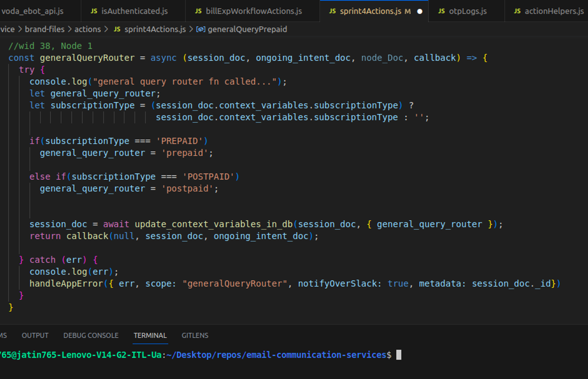588x379 pixels.
Task: Select the otpLogs.js editor tab
Action: (467, 11)
